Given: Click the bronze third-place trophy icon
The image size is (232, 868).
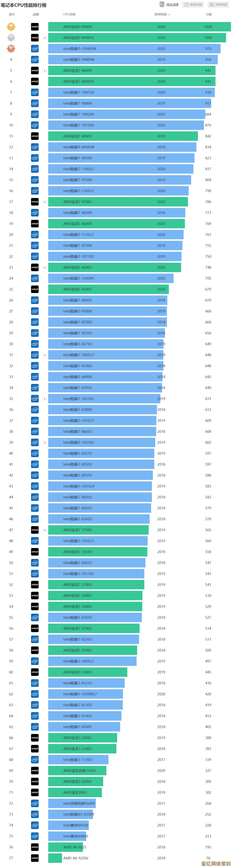Looking at the screenshot, I should 11,49.
